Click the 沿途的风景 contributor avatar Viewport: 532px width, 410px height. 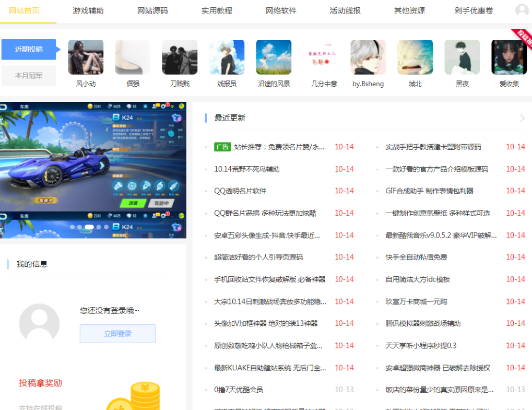point(274,56)
